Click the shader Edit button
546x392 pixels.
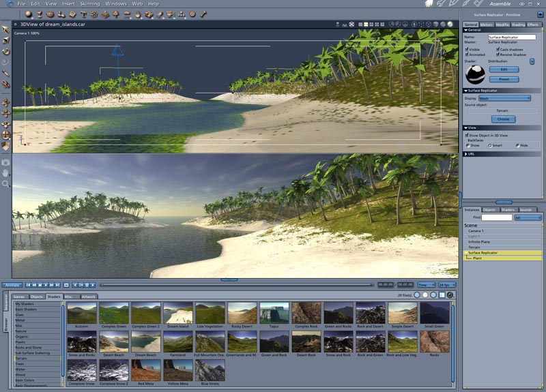point(504,69)
